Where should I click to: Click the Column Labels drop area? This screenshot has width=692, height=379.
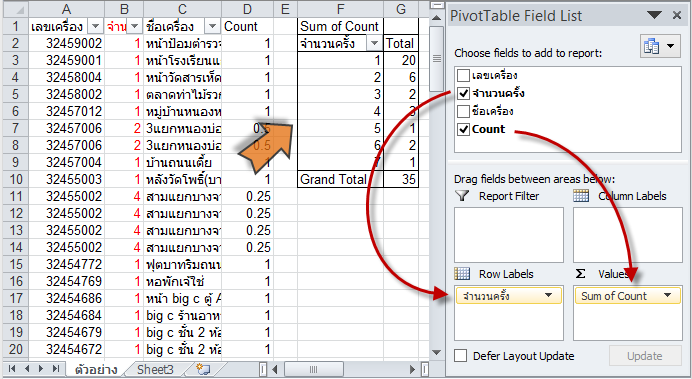tap(628, 235)
